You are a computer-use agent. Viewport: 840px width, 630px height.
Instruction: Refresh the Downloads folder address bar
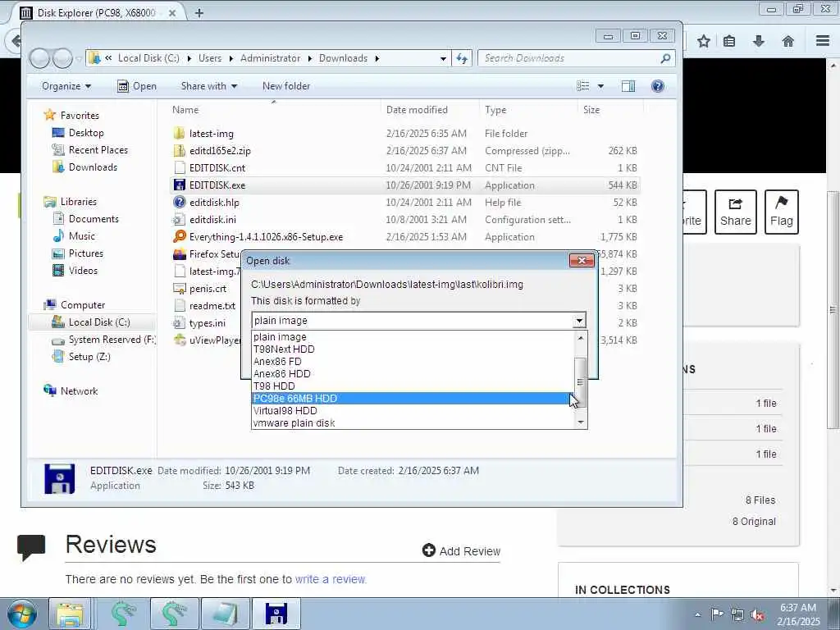pos(463,58)
